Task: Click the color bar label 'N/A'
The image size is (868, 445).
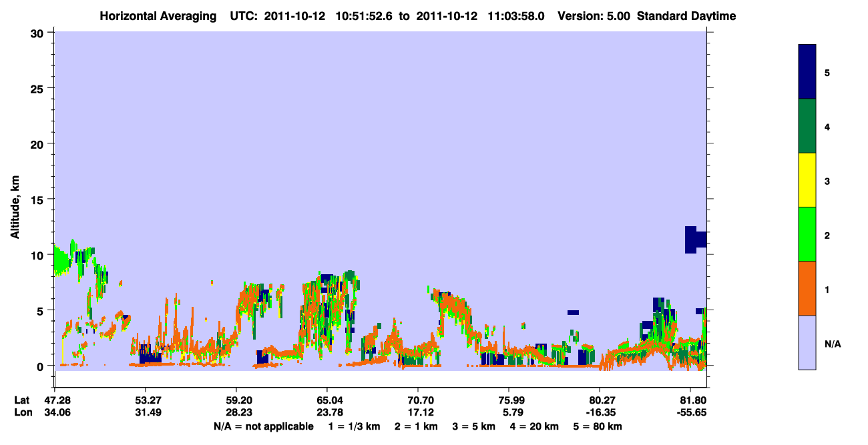Action: (833, 344)
